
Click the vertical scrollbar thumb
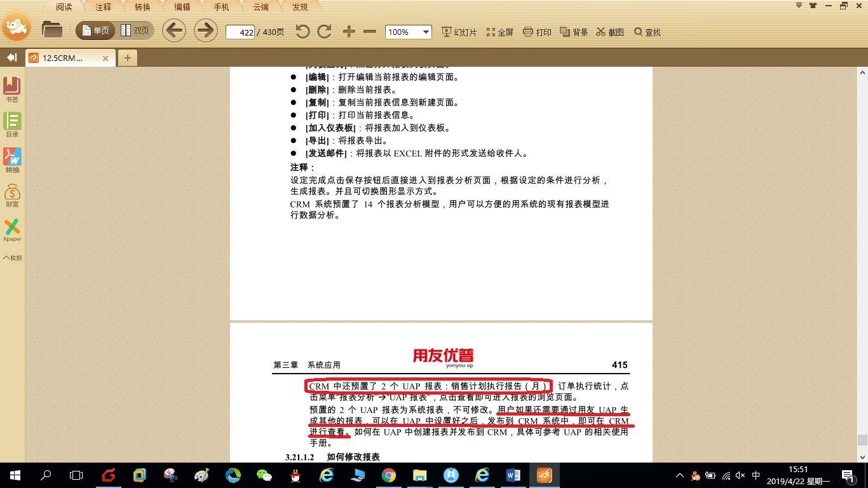862,440
